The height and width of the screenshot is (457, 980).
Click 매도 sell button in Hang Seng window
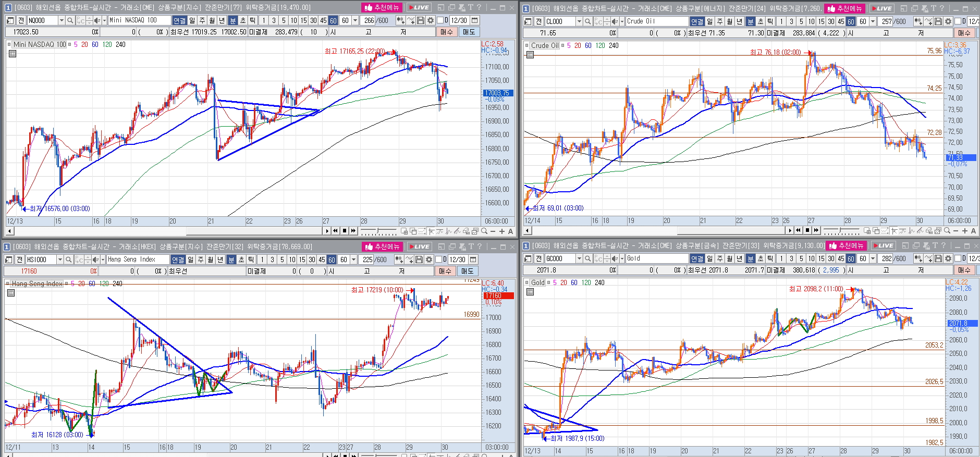click(468, 271)
